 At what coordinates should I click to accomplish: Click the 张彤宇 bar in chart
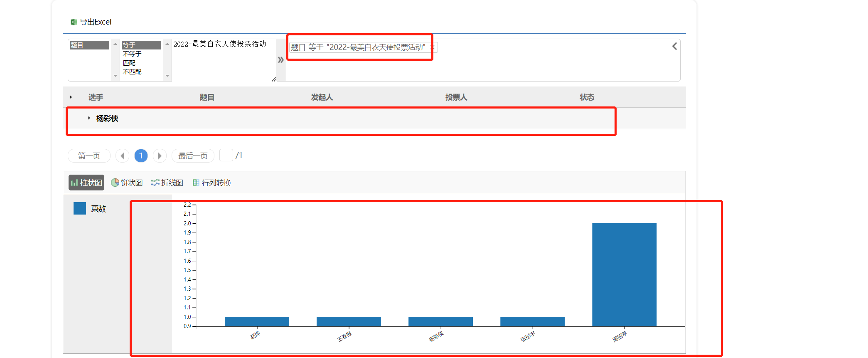point(532,321)
